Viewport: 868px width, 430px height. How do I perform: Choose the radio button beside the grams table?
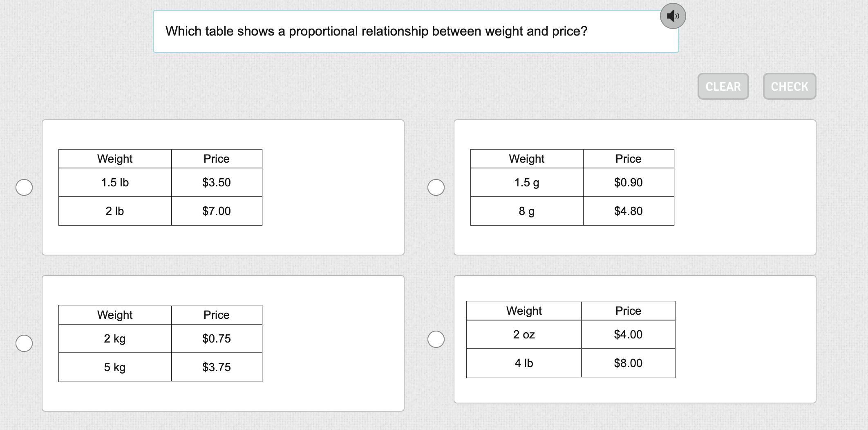[436, 187]
